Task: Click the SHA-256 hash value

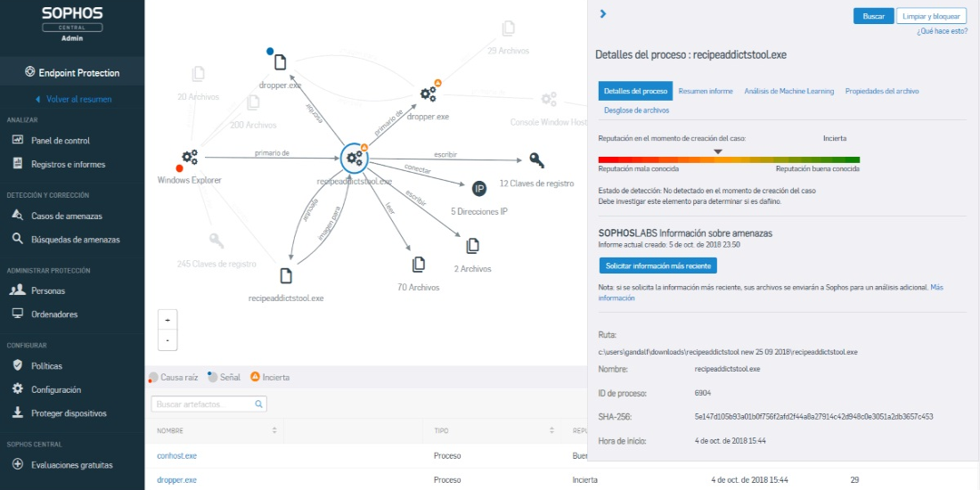Action: pos(813,416)
